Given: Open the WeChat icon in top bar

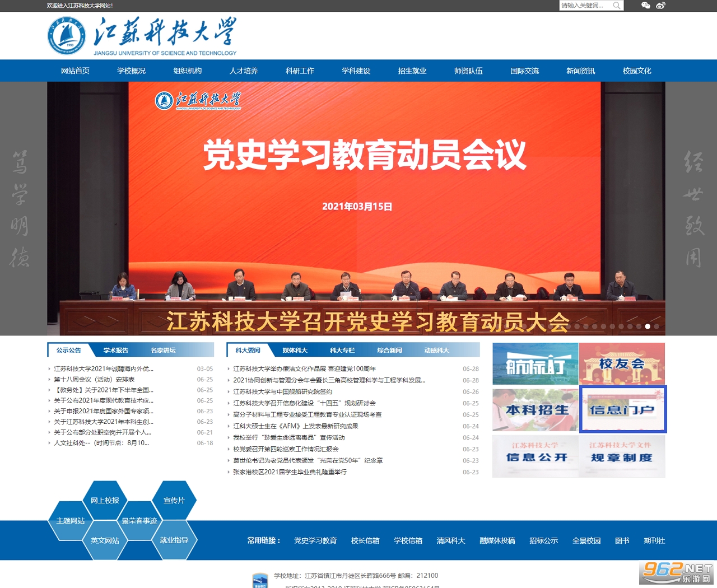Looking at the screenshot, I should (646, 6).
